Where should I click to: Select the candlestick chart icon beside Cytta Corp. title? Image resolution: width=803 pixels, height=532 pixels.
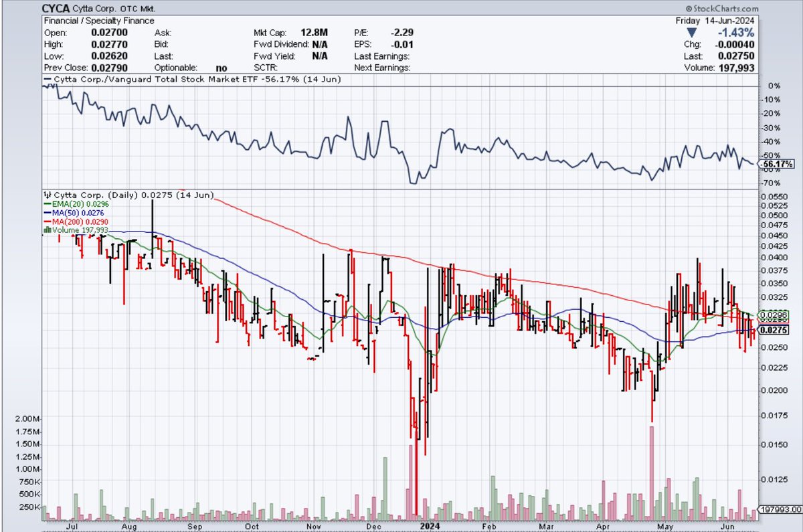point(47,195)
